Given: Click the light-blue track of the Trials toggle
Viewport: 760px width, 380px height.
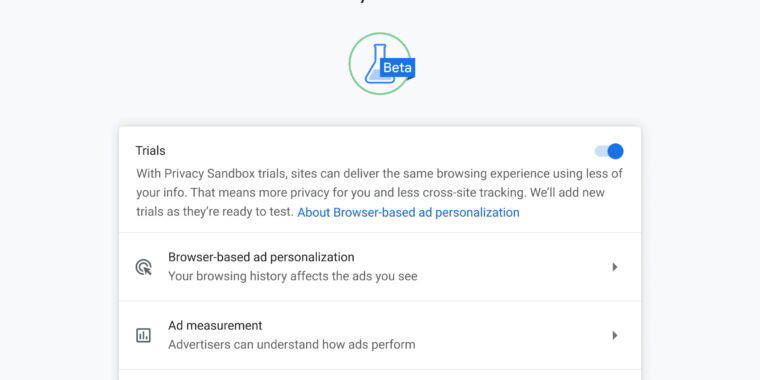Looking at the screenshot, I should coord(600,151).
